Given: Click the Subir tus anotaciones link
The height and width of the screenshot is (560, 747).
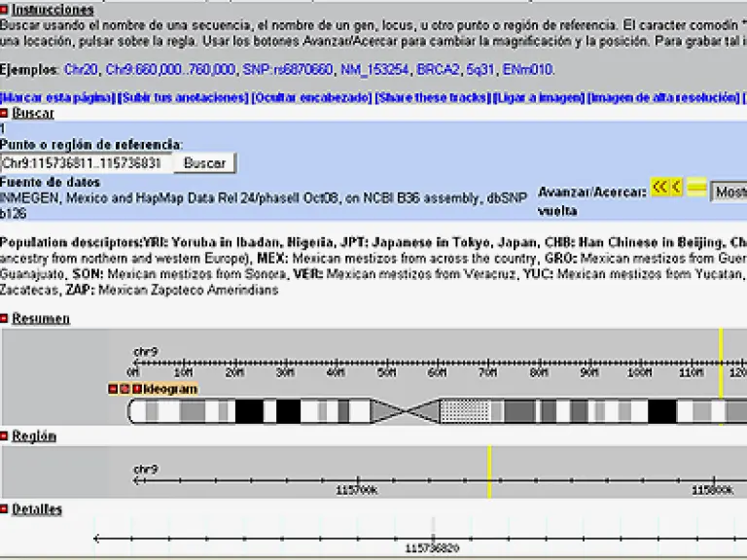Looking at the screenshot, I should coord(182,98).
